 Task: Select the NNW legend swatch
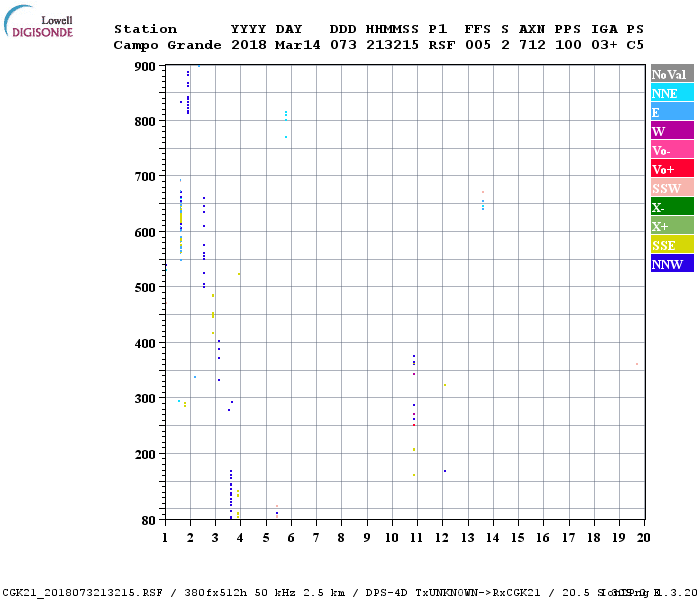click(672, 263)
